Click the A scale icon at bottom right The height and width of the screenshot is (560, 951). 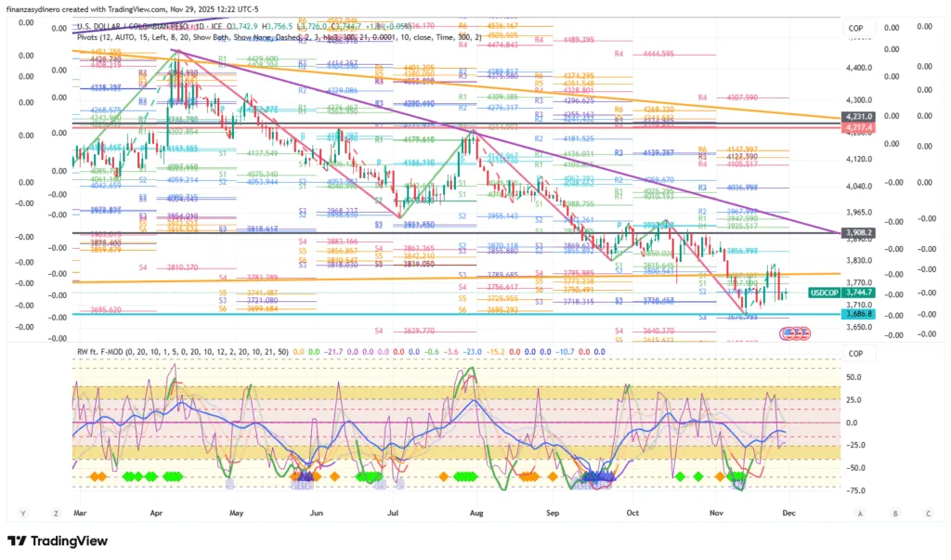point(860,513)
